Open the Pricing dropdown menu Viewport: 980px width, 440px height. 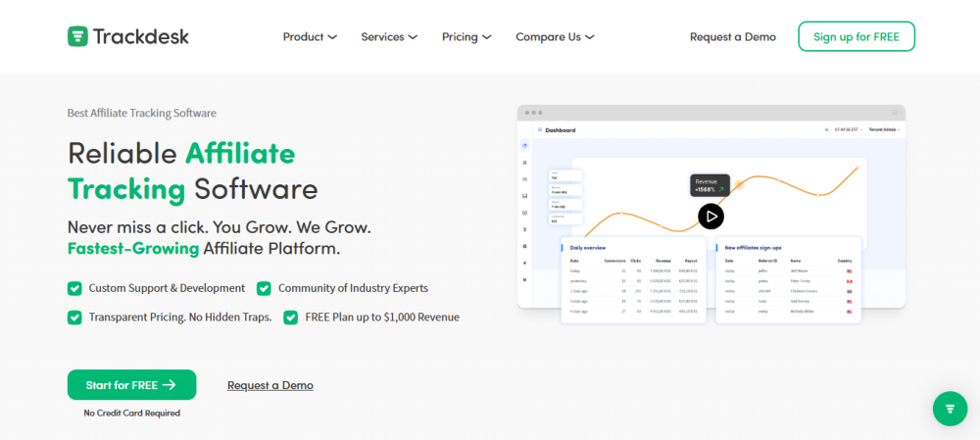click(466, 37)
